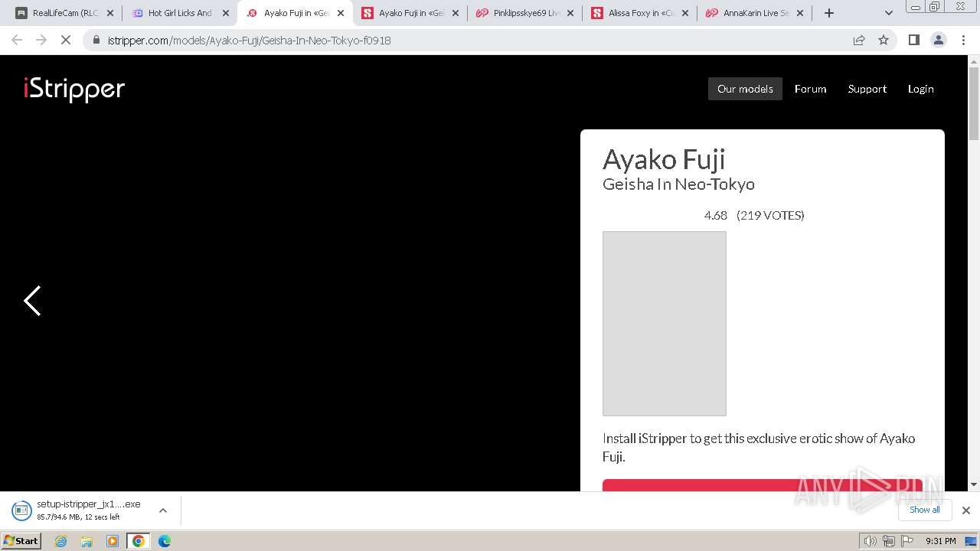This screenshot has height=551, width=980.
Task: Open Microsoft Edge from the taskbar
Action: point(165,541)
